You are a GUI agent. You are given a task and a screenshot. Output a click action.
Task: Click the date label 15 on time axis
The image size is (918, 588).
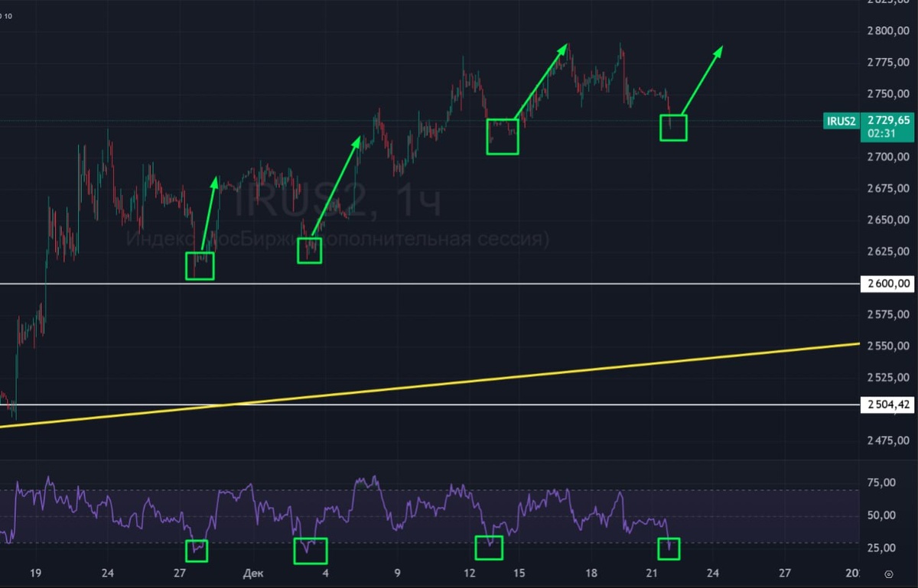(519, 572)
